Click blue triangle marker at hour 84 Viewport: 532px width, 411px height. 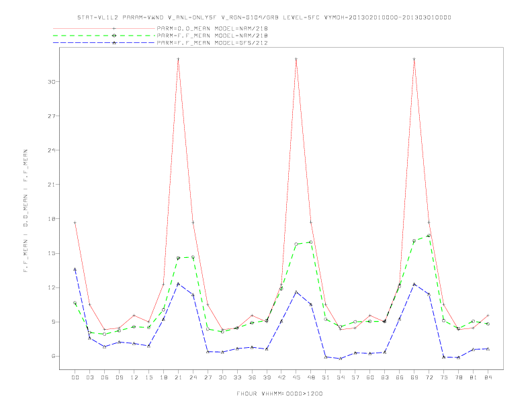click(488, 349)
